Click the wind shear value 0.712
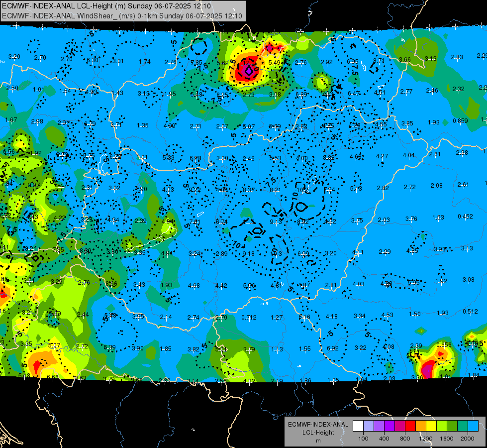 click(x=249, y=318)
